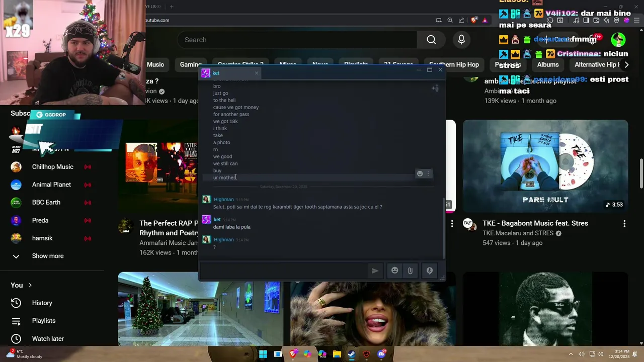Image resolution: width=644 pixels, height=362 pixels.
Task: Open TKE Bagabont Music video thumbnail
Action: click(x=545, y=166)
